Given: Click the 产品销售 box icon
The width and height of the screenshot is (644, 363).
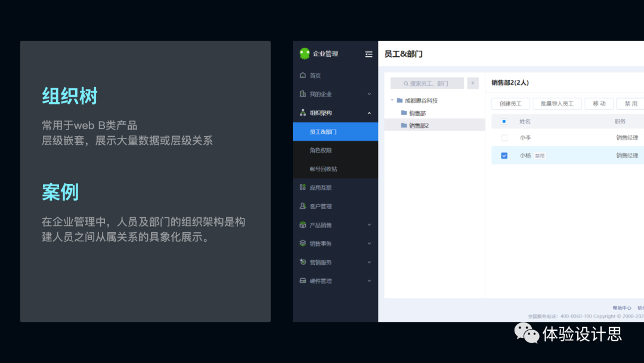Looking at the screenshot, I should tap(303, 225).
